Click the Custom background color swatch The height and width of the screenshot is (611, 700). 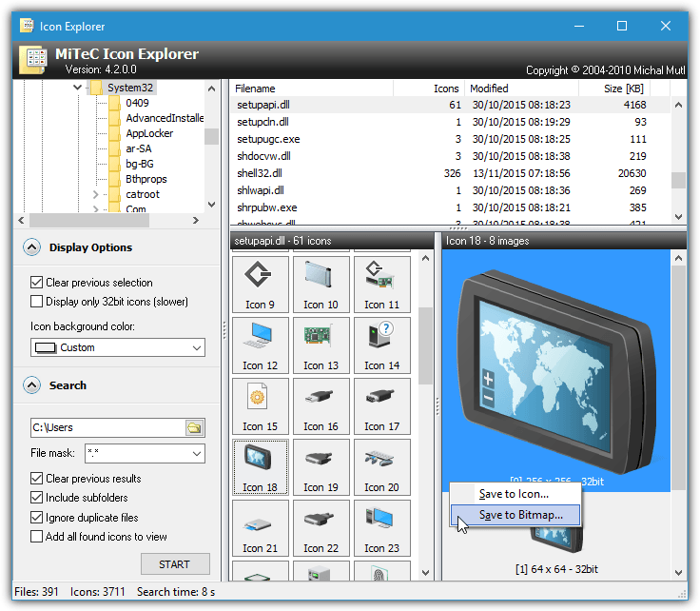46,348
